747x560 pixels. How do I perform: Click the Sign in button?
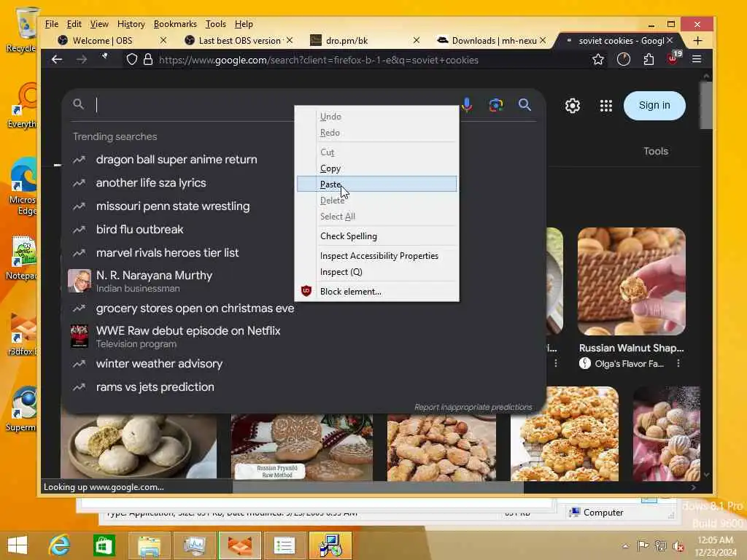click(654, 105)
